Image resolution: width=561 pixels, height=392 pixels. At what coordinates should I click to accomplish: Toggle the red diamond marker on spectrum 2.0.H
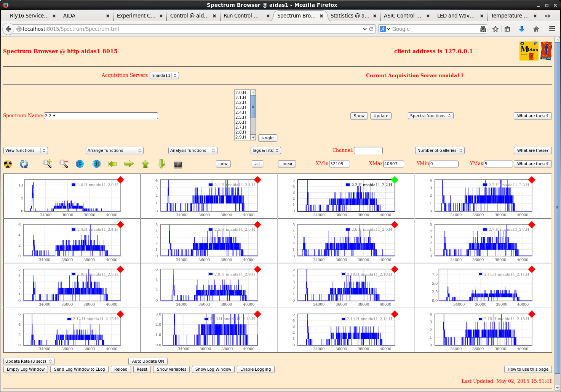120,180
